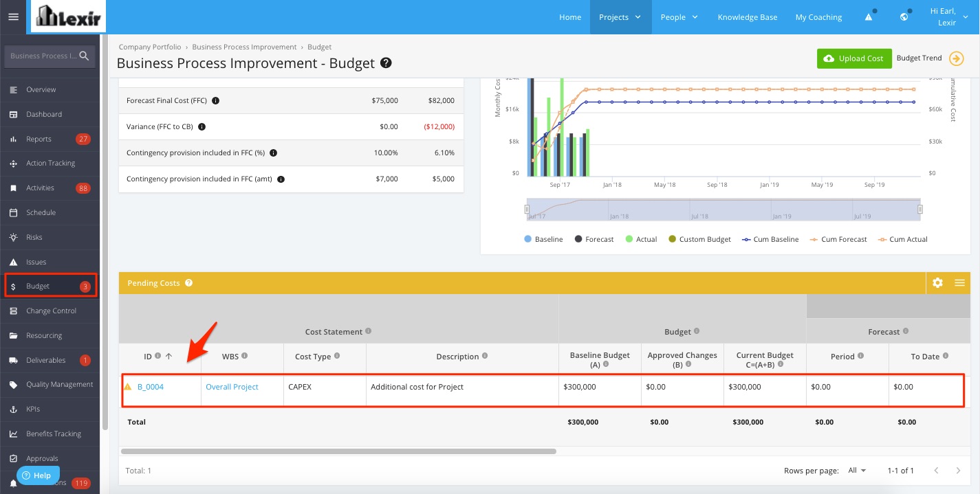
Task: Click the table horizontal scrollbar
Action: [x=338, y=451]
